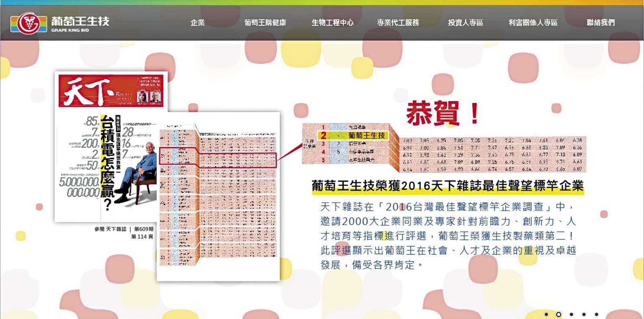Screen dimensions: 644x319
Task: Click the 恭賀！ heading
Action: point(443,113)
